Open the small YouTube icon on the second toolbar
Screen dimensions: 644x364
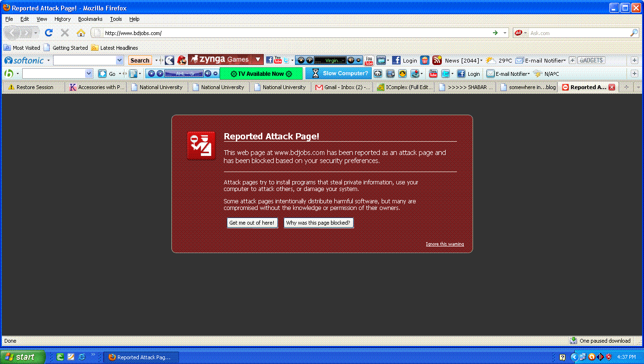click(433, 73)
